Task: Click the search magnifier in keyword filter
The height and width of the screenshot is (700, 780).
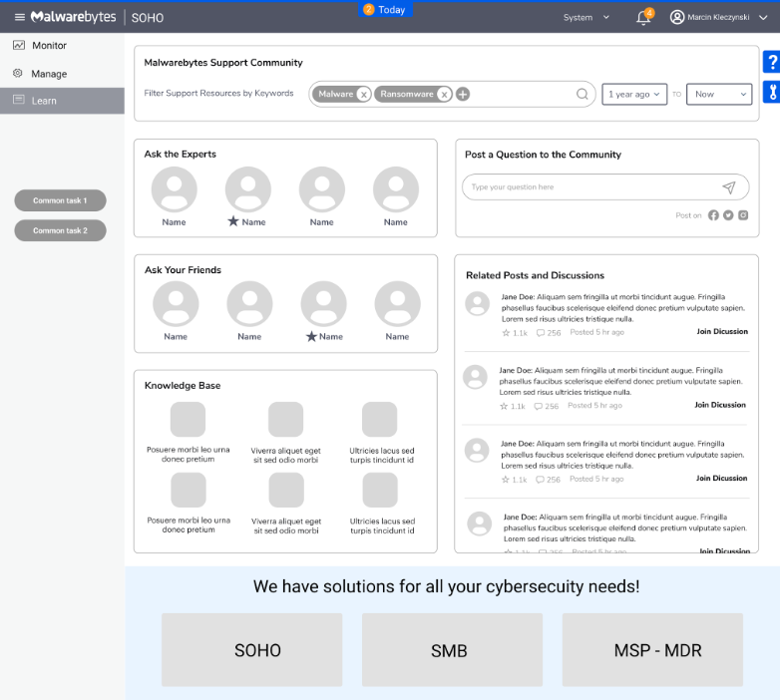Action: click(583, 95)
